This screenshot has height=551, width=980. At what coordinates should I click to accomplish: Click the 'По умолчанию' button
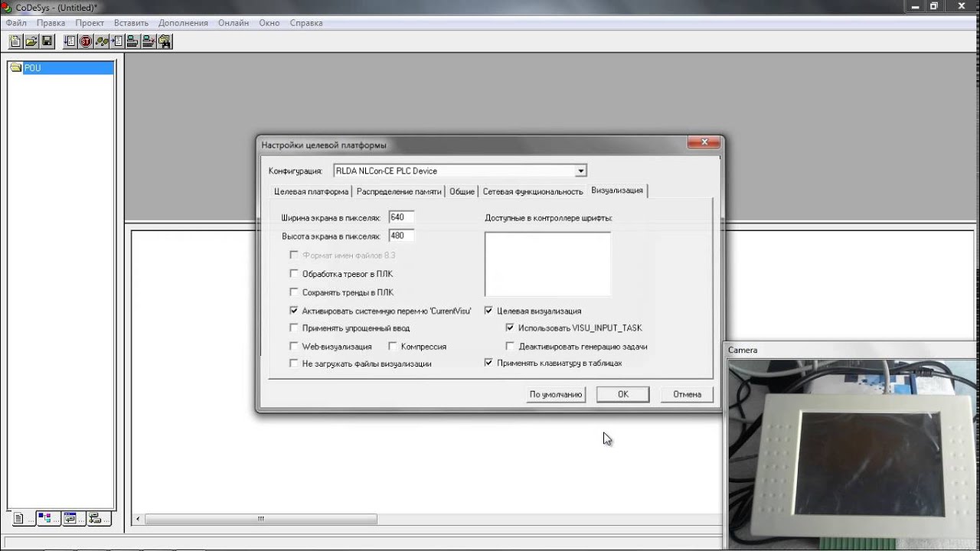coord(556,394)
